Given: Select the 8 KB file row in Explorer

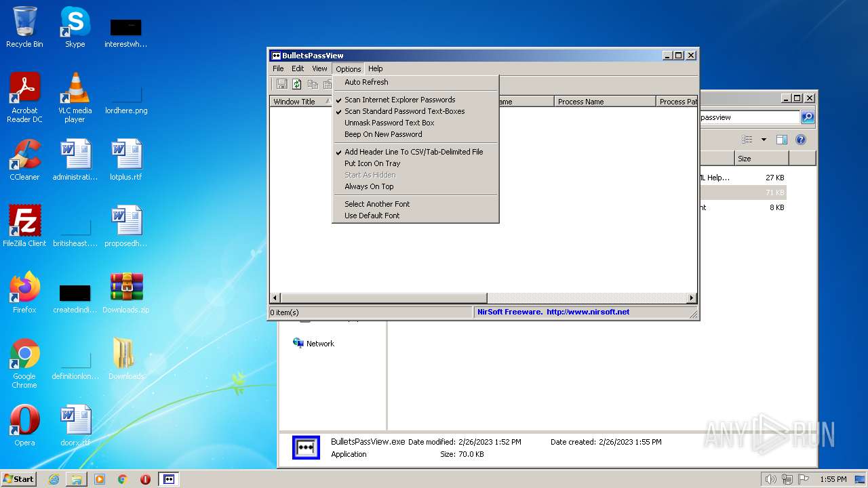Looking at the screenshot, I should (743, 207).
